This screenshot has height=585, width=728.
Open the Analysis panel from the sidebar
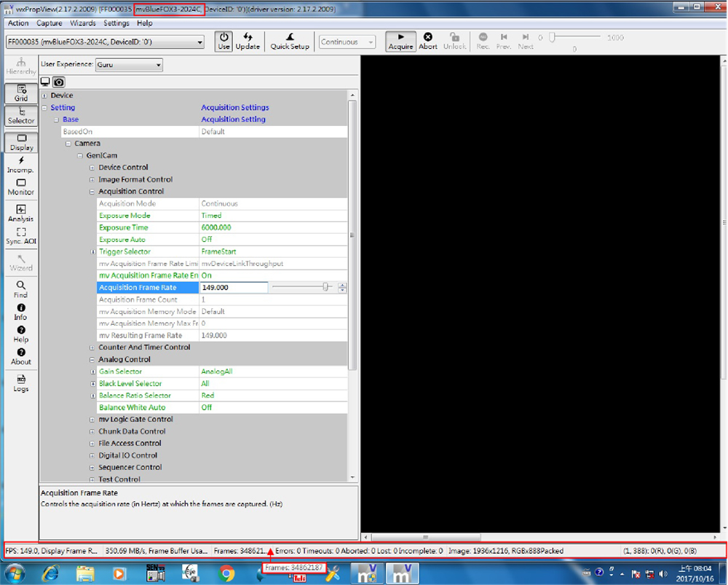click(x=20, y=213)
